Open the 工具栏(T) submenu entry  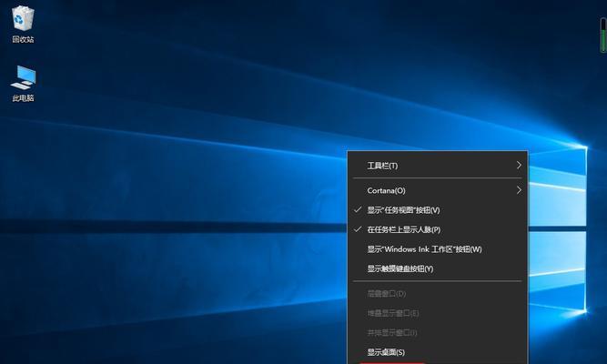coord(438,166)
